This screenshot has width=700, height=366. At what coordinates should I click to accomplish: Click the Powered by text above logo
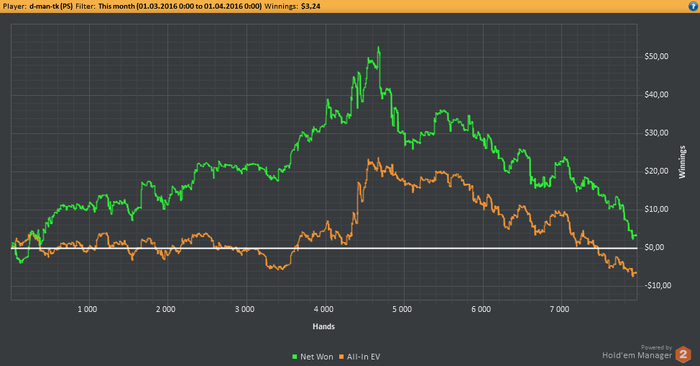pyautogui.click(x=656, y=347)
